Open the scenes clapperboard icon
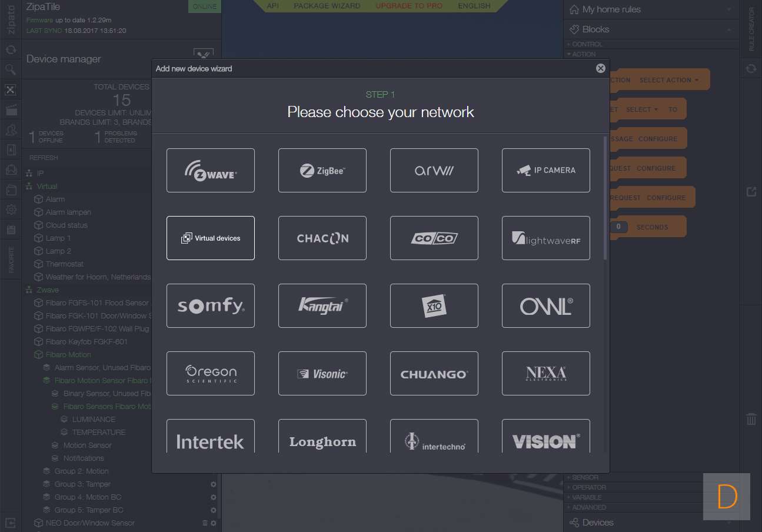 [11, 110]
